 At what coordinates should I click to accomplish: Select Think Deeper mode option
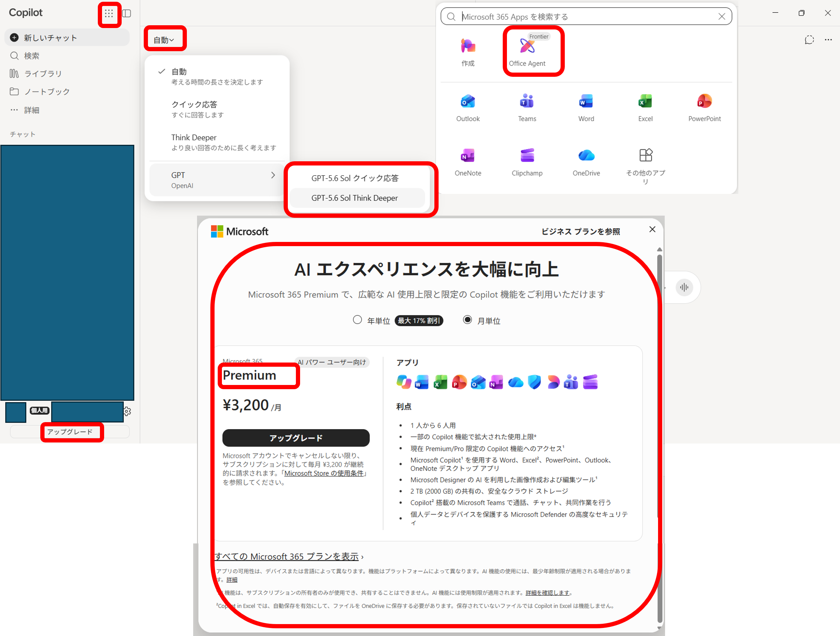point(217,142)
